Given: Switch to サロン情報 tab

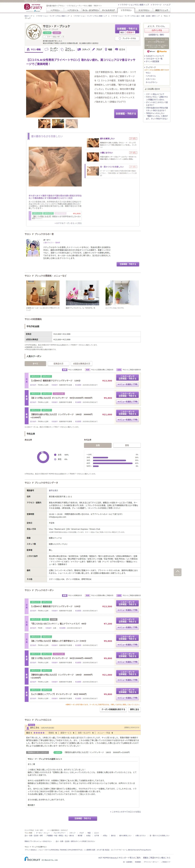Looking at the screenshot, I should (34, 50).
